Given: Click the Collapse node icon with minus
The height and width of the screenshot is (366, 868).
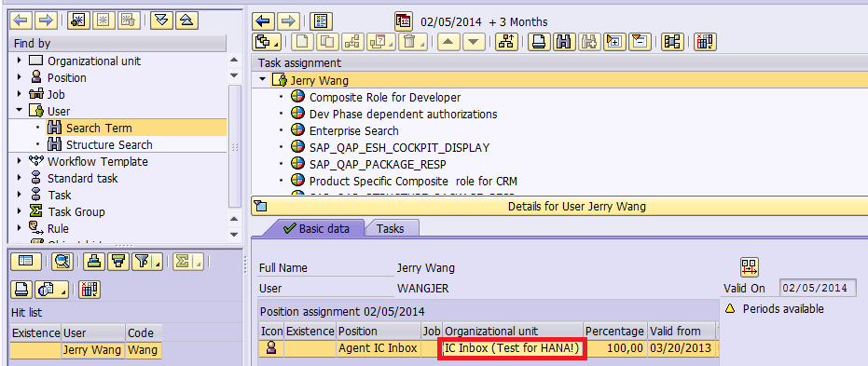Looking at the screenshot, I should pyautogui.click(x=640, y=41).
